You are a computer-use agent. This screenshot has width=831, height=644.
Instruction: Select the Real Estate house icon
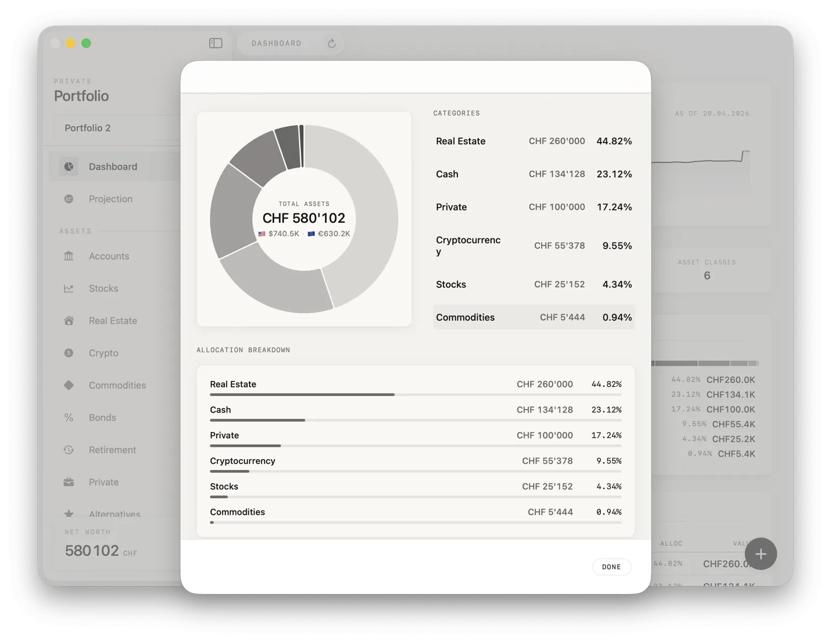(68, 320)
